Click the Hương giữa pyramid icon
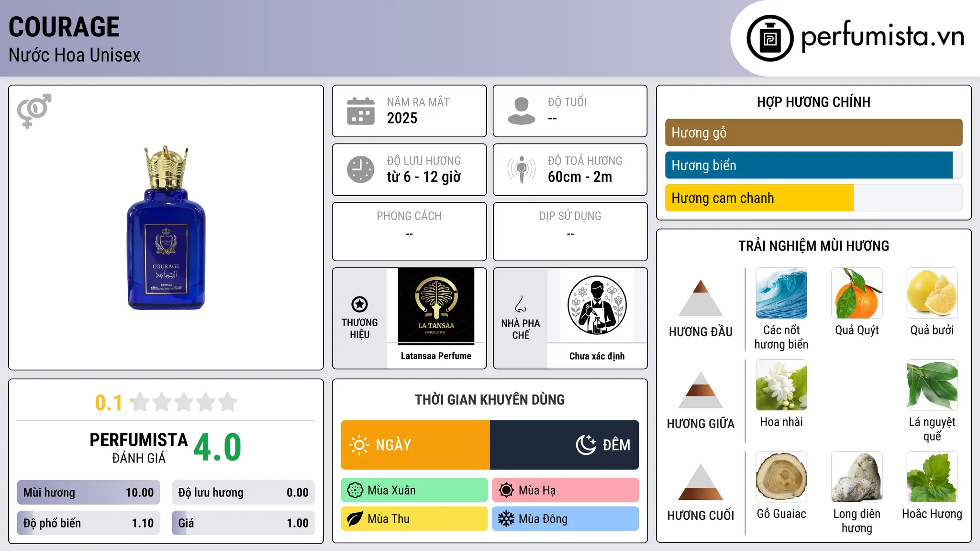The width and height of the screenshot is (980, 551). point(701,390)
